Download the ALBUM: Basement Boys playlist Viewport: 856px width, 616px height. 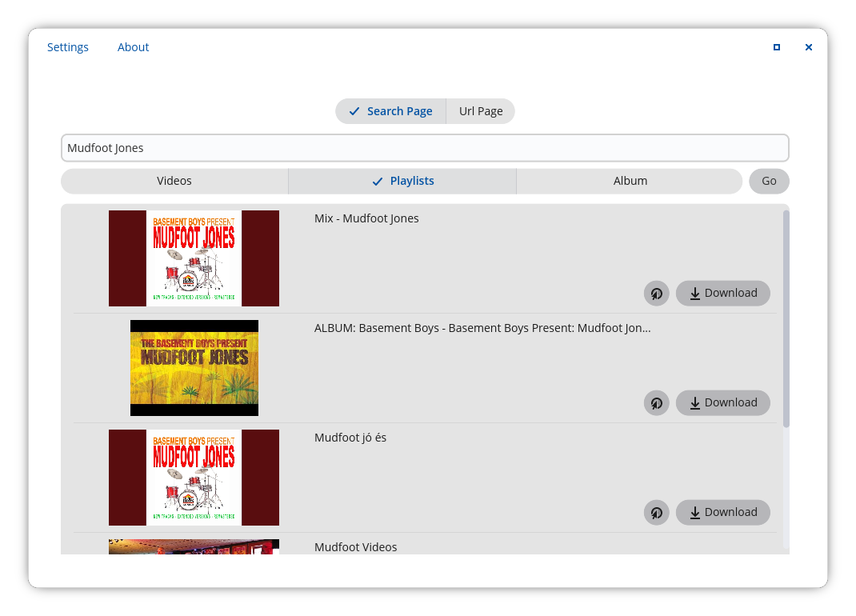pyautogui.click(x=722, y=403)
